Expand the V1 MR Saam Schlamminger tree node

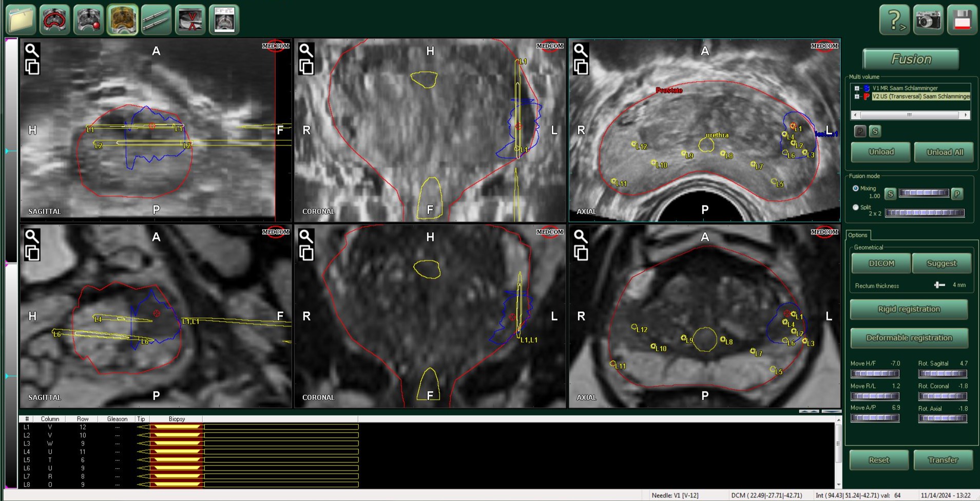857,88
